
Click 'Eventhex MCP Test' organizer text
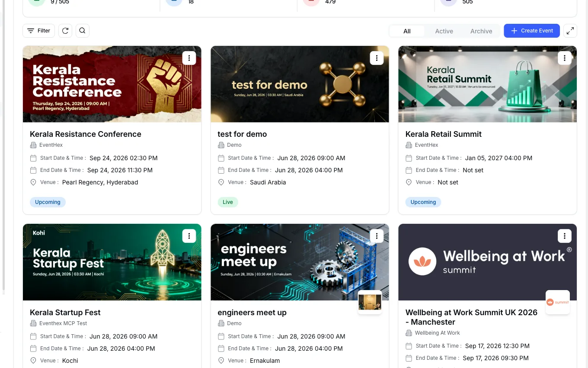[x=63, y=323]
